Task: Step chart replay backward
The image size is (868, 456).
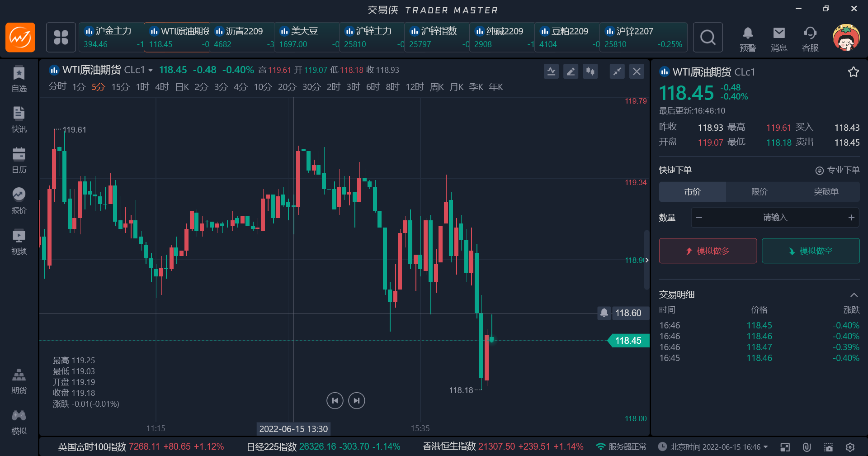Action: [335, 400]
